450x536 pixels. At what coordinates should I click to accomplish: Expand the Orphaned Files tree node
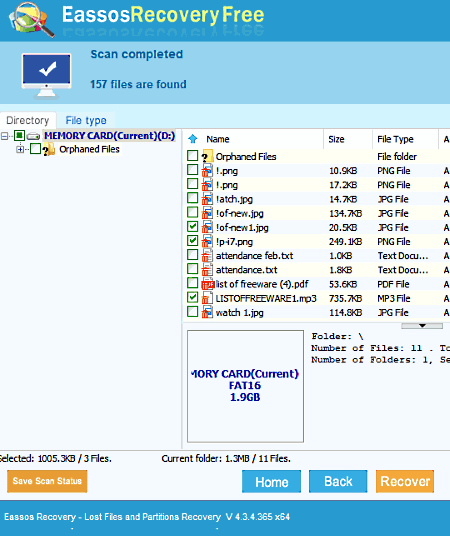(20, 149)
